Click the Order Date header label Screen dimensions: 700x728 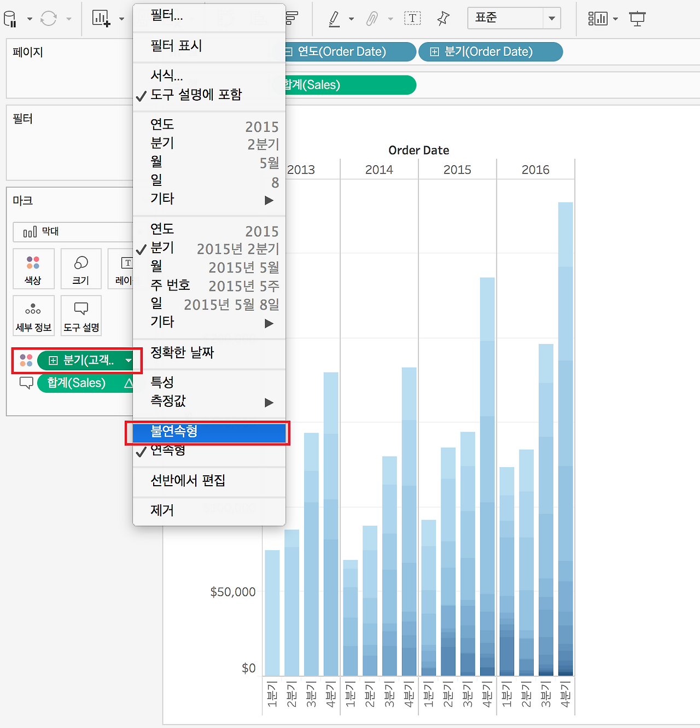(419, 150)
